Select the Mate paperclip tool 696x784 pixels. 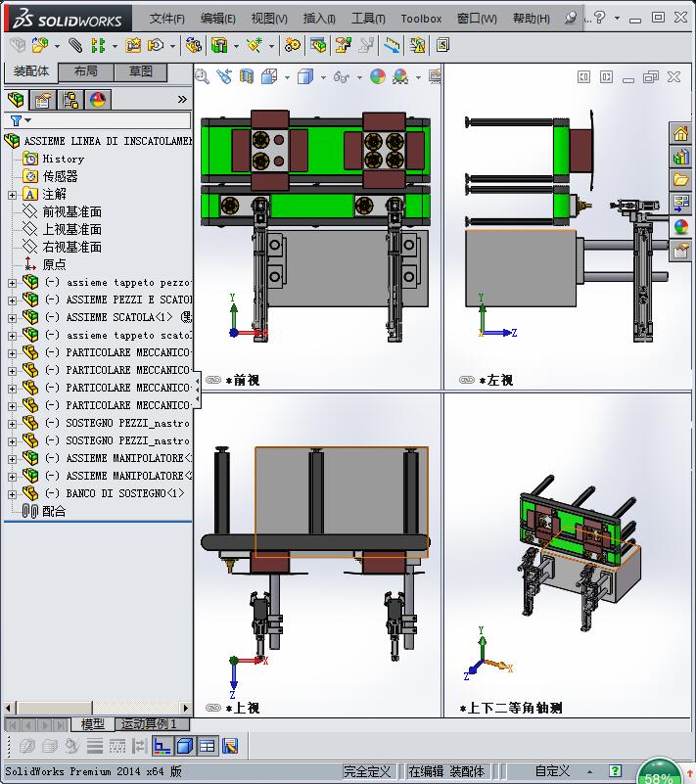click(75, 45)
